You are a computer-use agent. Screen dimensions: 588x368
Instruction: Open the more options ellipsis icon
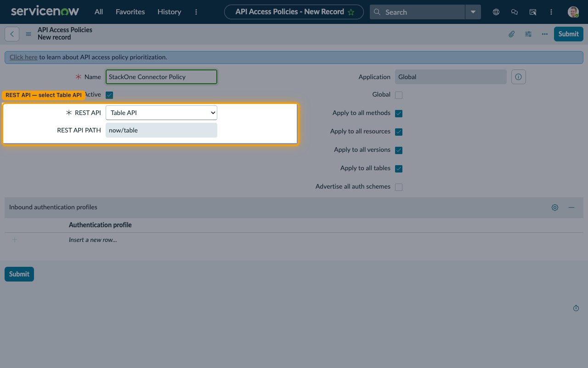point(545,34)
